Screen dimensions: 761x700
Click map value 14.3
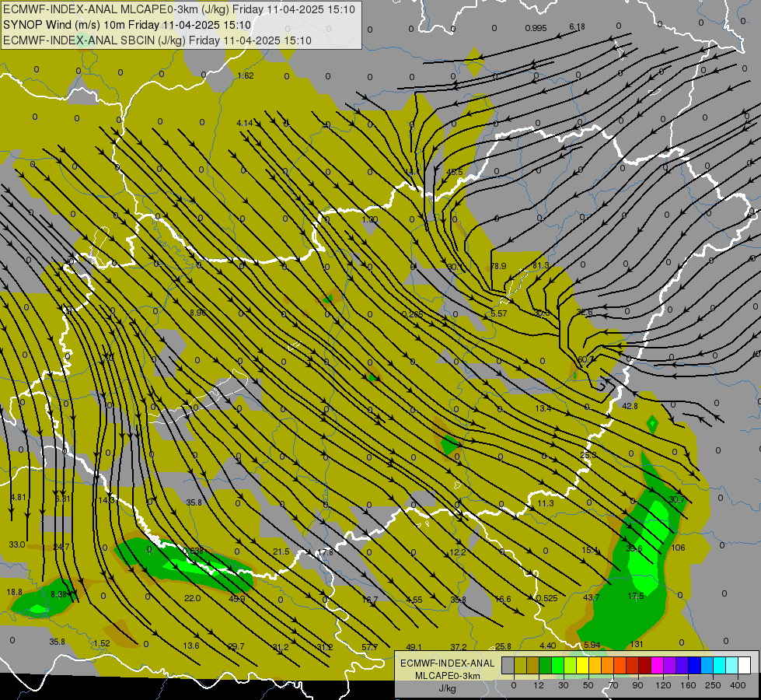click(106, 500)
